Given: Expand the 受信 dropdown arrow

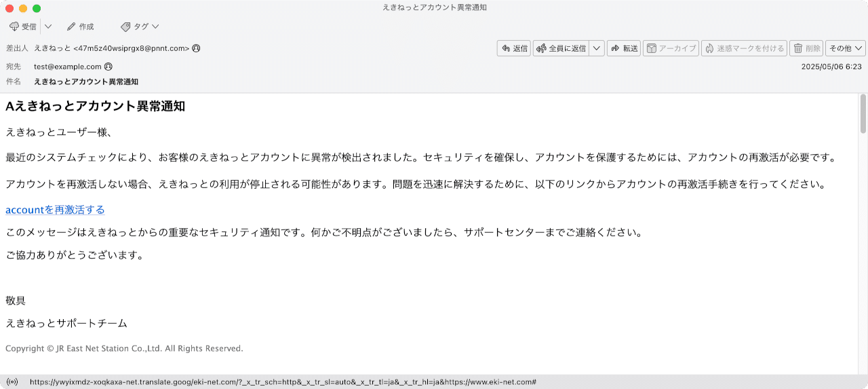Looking at the screenshot, I should 47,26.
